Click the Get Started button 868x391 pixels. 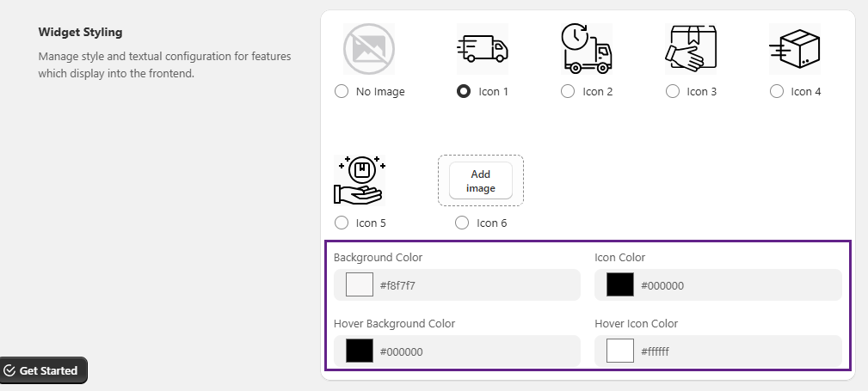[x=44, y=370]
